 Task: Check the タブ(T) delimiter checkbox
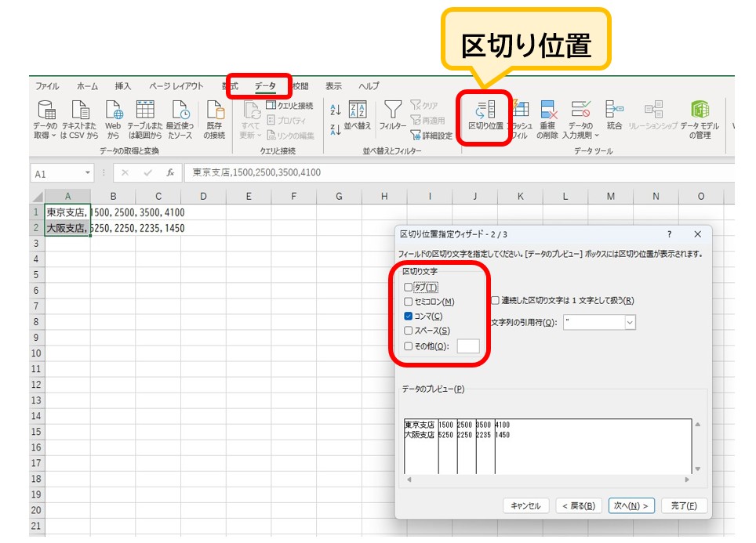409,287
